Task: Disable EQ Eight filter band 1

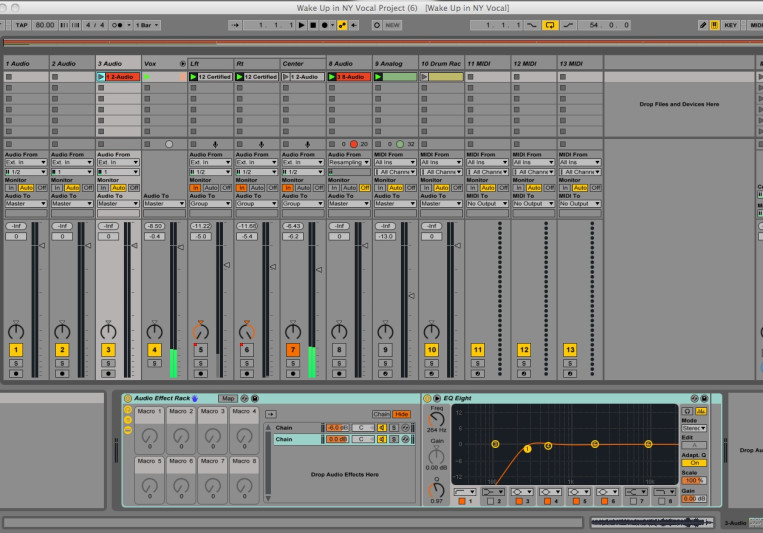Action: (x=462, y=501)
